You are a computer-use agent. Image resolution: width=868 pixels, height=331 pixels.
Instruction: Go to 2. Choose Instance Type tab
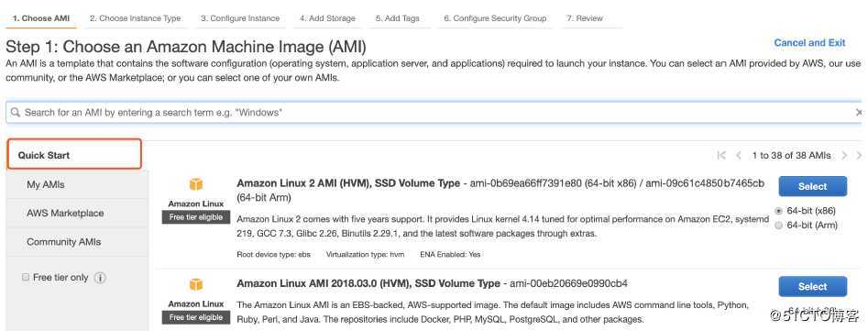(135, 18)
